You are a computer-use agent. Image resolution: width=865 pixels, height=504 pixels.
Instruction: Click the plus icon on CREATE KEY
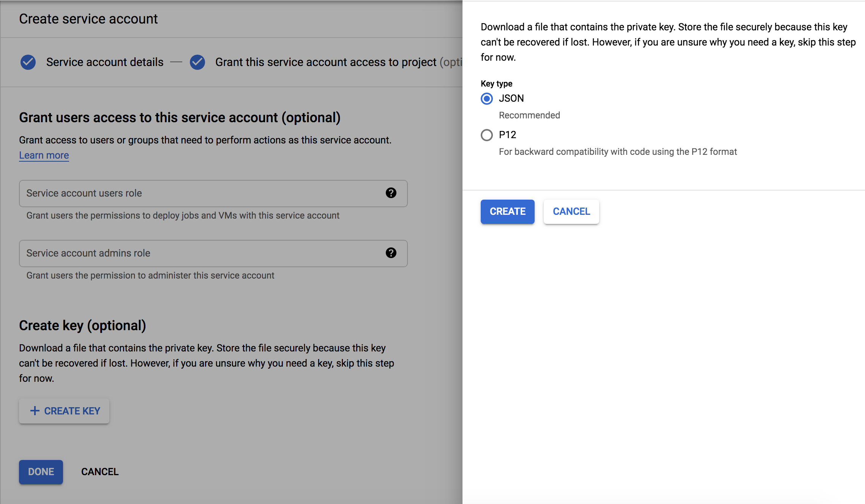(35, 411)
